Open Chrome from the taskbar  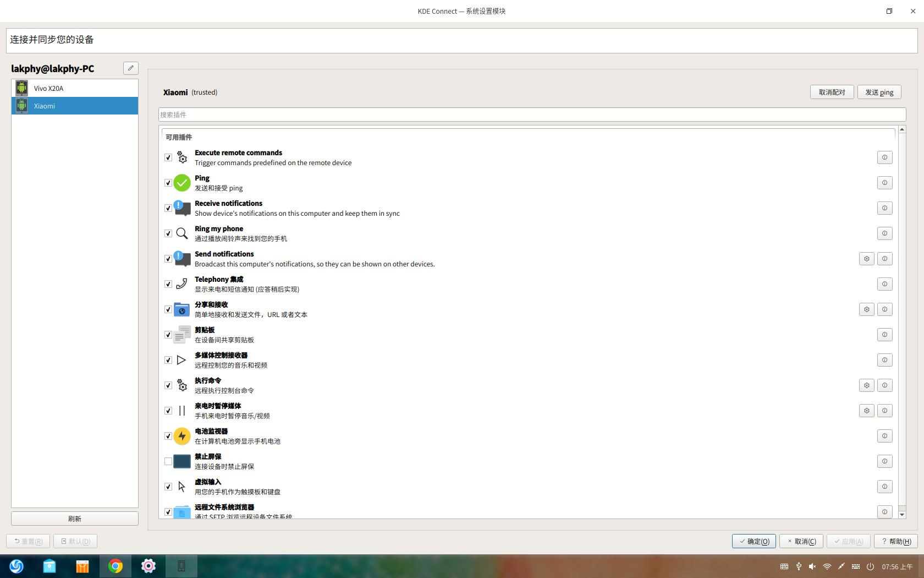(x=116, y=566)
